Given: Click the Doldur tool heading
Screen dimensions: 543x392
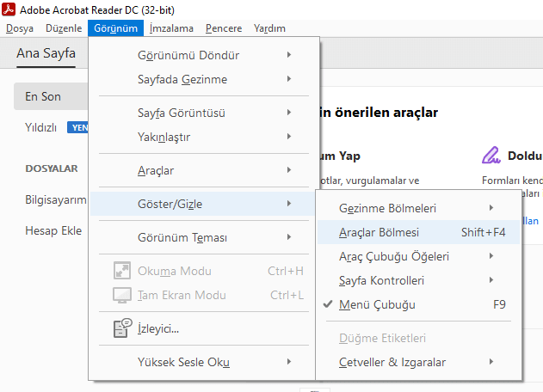Looking at the screenshot, I should click(x=524, y=156).
